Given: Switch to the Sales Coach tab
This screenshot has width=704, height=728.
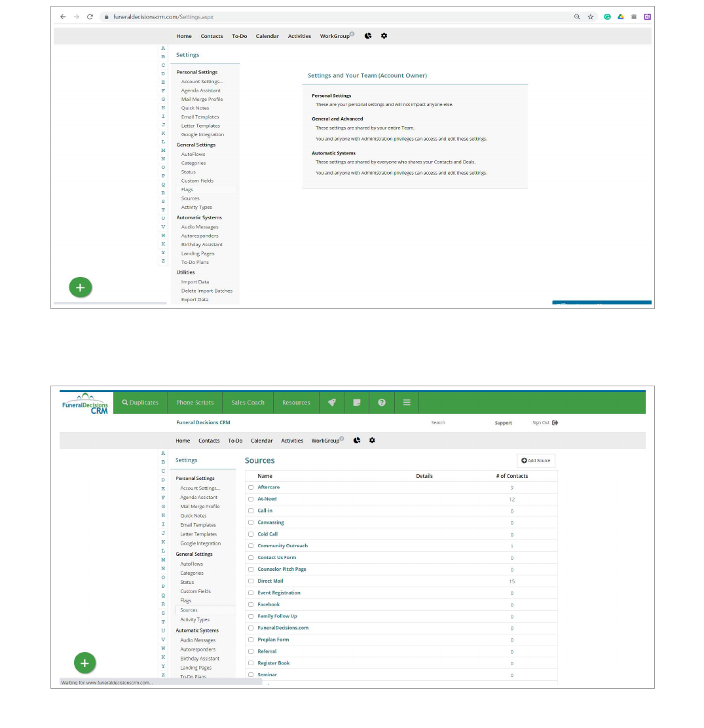Looking at the screenshot, I should (248, 403).
